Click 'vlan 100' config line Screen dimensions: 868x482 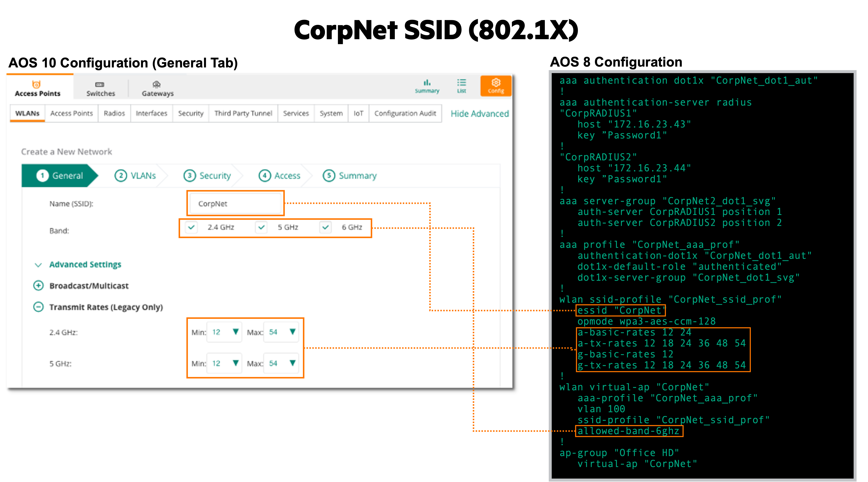coord(601,409)
